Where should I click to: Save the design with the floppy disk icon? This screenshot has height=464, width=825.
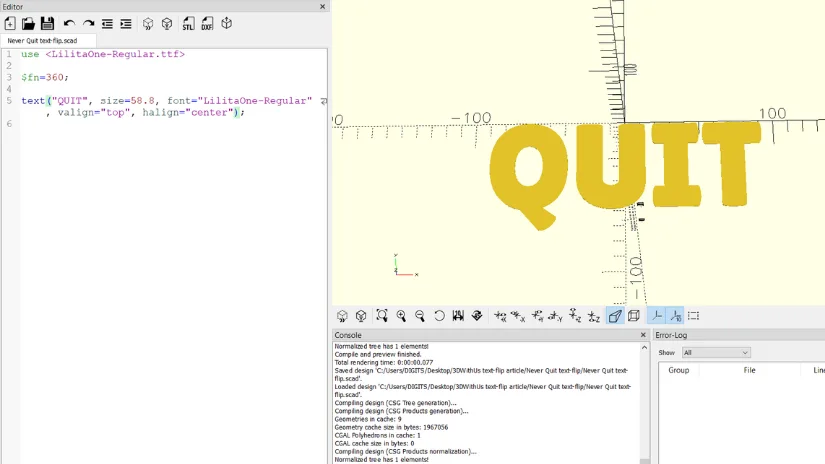[47, 24]
